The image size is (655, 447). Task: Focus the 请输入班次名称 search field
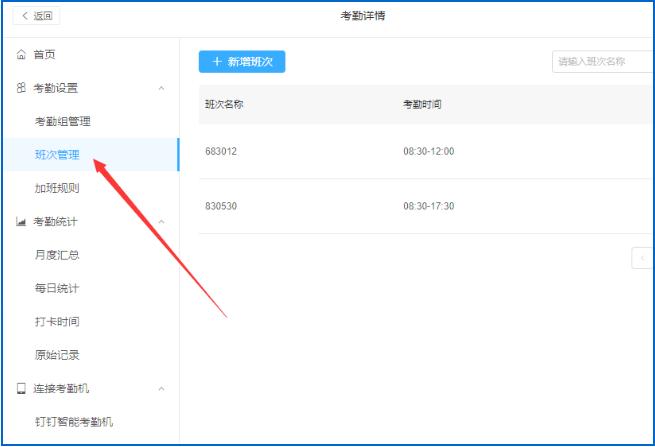pos(602,62)
